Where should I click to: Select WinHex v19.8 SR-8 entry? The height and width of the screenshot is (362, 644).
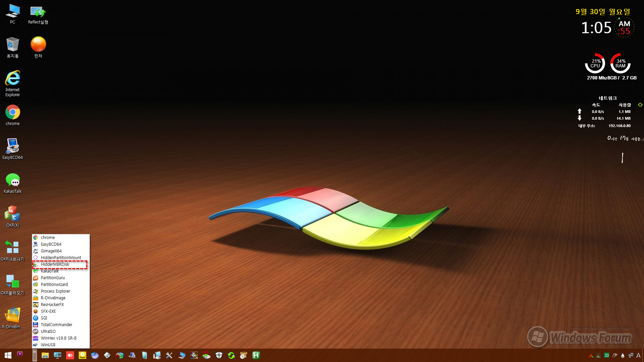tap(61, 338)
